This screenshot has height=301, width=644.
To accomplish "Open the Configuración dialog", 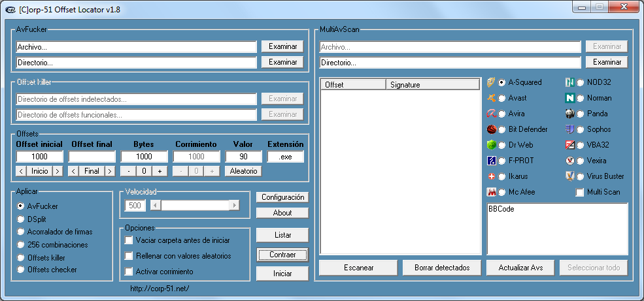I will [x=282, y=197].
